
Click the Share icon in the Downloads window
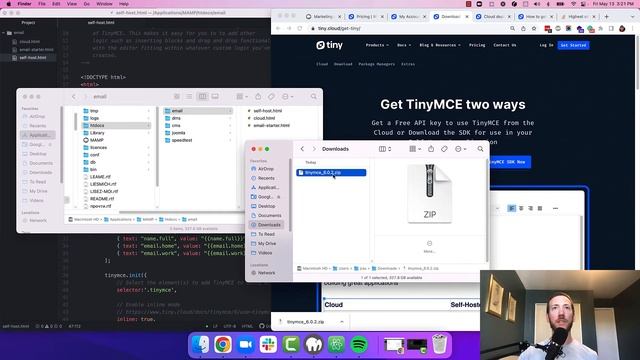(431, 149)
